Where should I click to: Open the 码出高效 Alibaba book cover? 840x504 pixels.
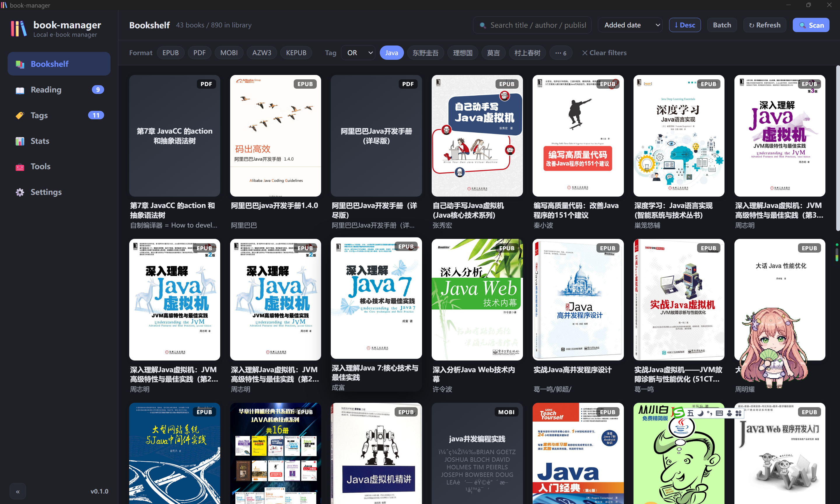(x=275, y=136)
